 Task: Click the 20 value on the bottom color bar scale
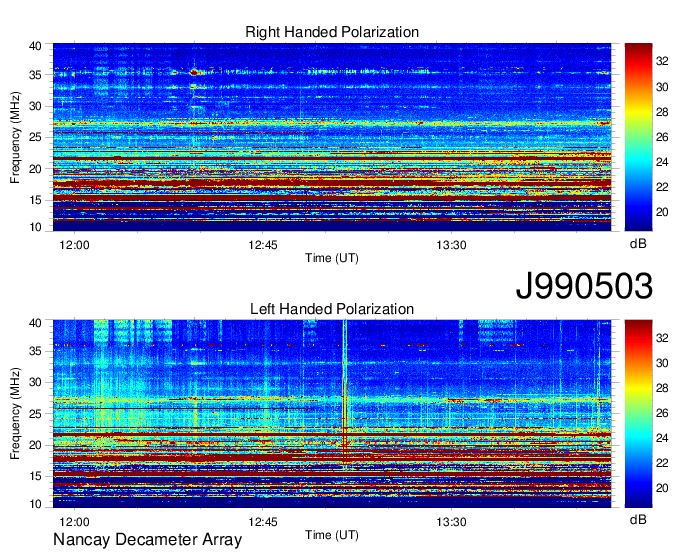(662, 489)
